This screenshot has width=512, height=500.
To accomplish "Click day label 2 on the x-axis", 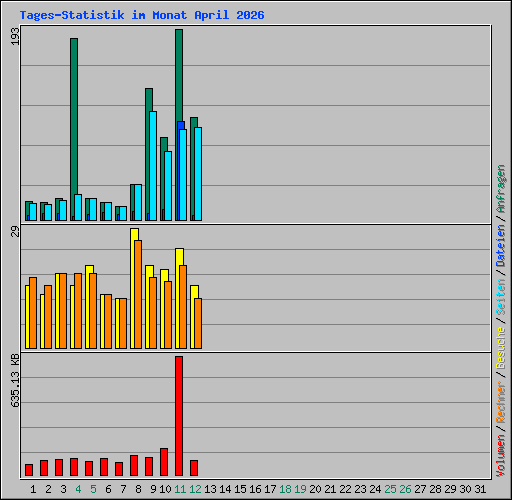I will [x=48, y=489].
